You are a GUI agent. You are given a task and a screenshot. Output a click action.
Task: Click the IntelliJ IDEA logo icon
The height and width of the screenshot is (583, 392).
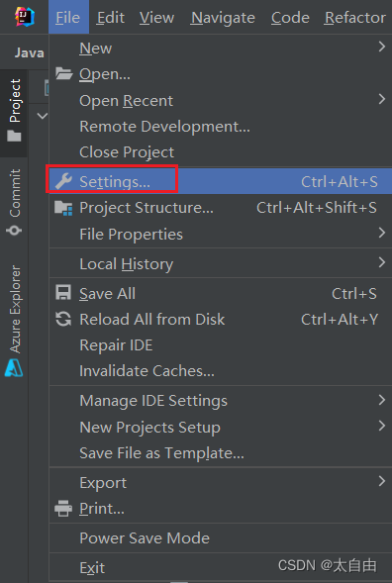(x=24, y=17)
